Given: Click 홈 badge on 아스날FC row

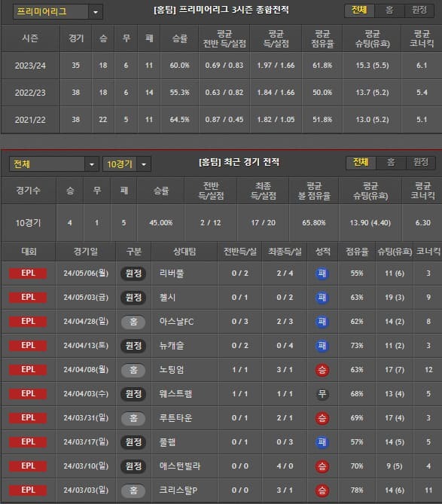Looking at the screenshot, I should click(133, 322).
